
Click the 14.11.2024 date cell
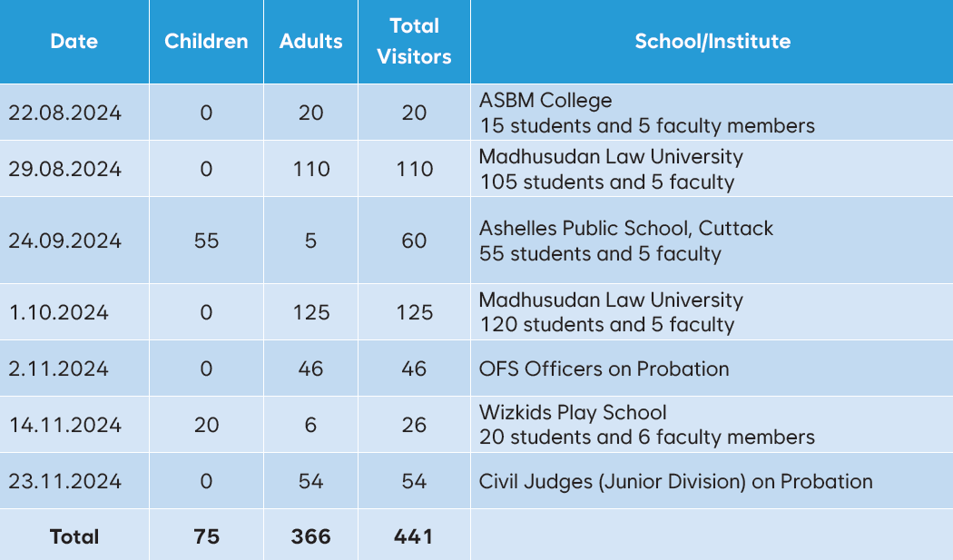64,425
